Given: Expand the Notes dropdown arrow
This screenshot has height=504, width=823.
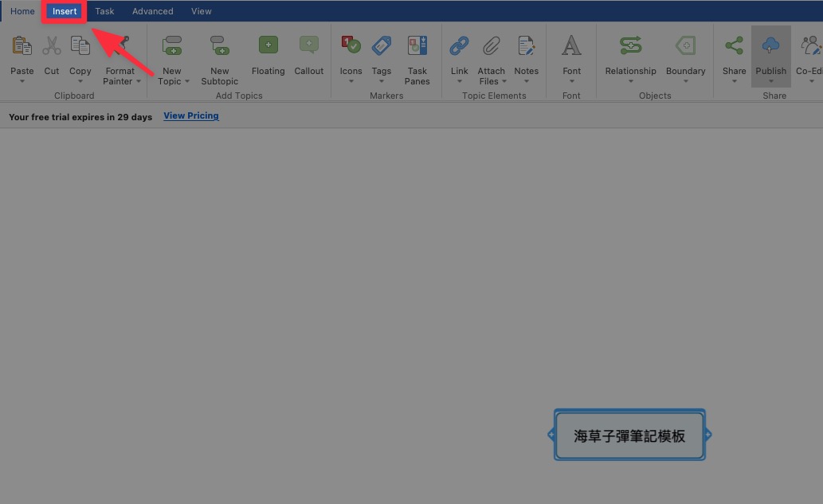Looking at the screenshot, I should [x=527, y=81].
